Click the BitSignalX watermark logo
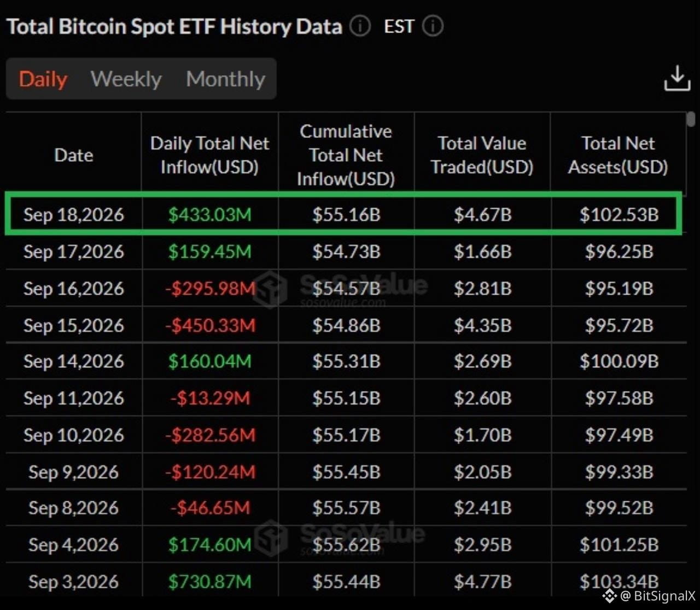 pos(609,596)
